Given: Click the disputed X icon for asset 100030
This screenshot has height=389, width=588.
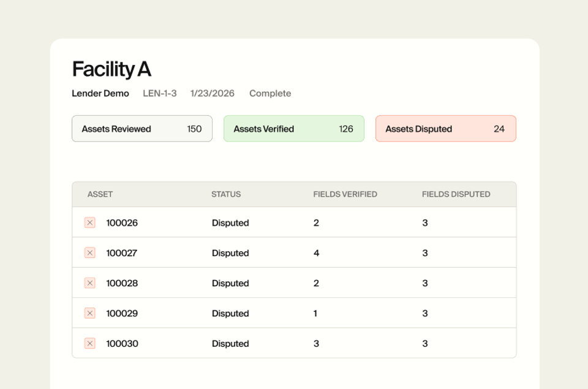Looking at the screenshot, I should pyautogui.click(x=89, y=343).
